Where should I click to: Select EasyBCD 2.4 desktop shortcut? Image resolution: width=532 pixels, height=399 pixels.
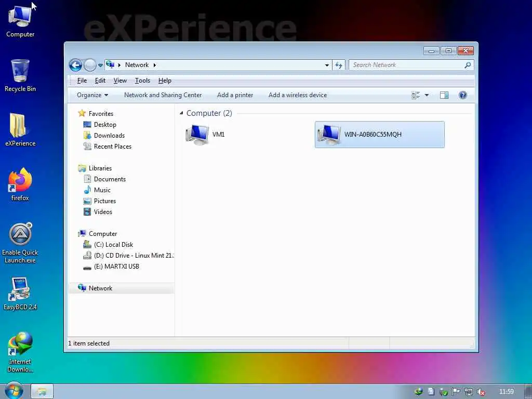tap(20, 294)
